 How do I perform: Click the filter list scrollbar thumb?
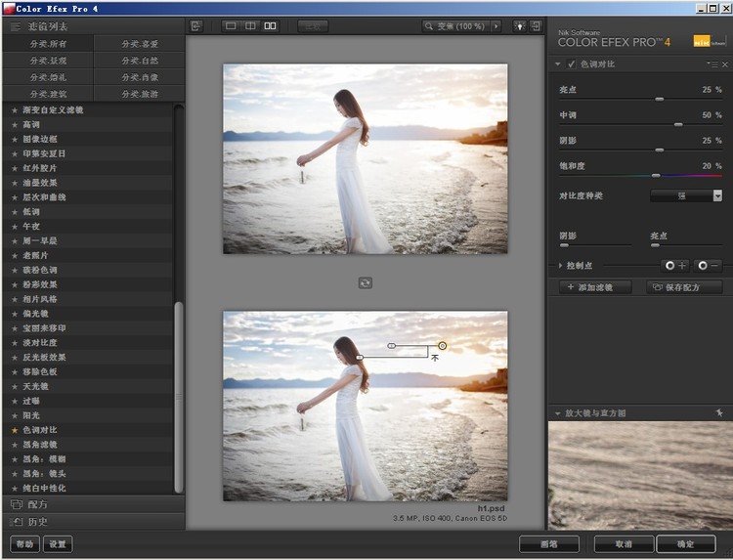tap(179, 398)
